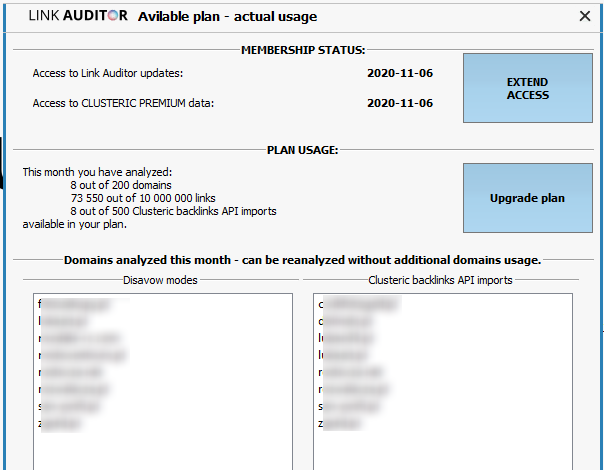This screenshot has height=470, width=604.
Task: Close the Available plan dialog
Action: point(585,16)
